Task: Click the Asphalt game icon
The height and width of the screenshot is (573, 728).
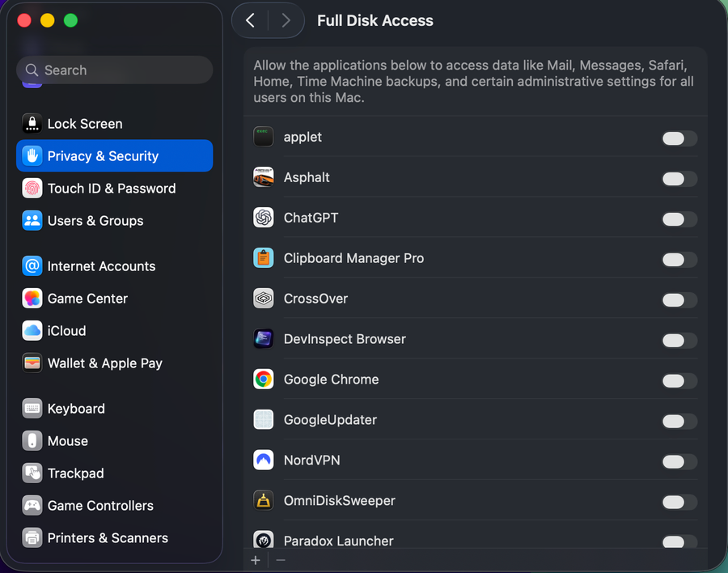Action: click(x=263, y=177)
